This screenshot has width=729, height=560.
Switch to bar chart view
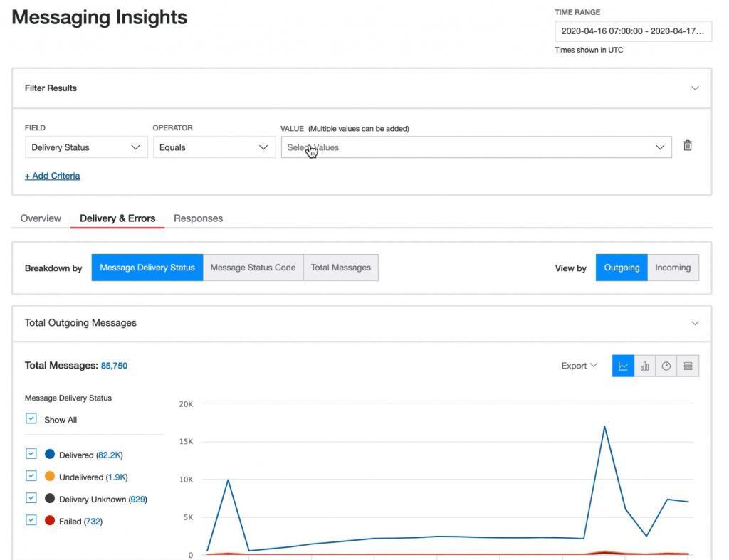tap(644, 365)
